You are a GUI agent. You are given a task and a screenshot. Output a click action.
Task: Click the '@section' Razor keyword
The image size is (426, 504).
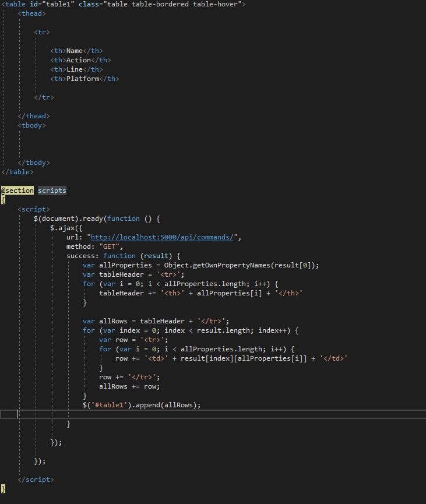click(x=17, y=191)
